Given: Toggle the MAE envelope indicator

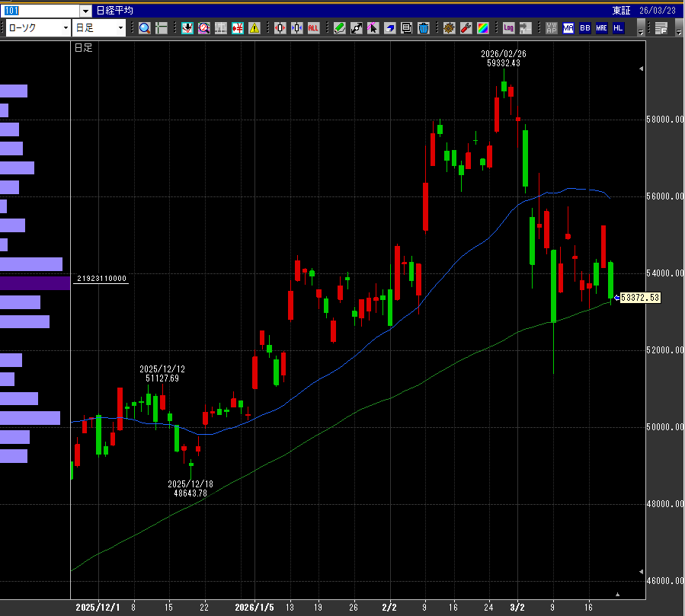Looking at the screenshot, I should click(x=601, y=28).
